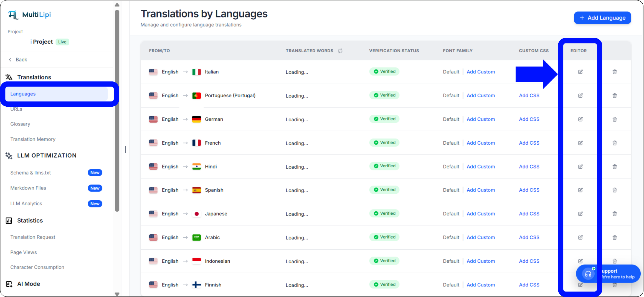Open the editor for the German row
644x297 pixels.
pos(580,119)
